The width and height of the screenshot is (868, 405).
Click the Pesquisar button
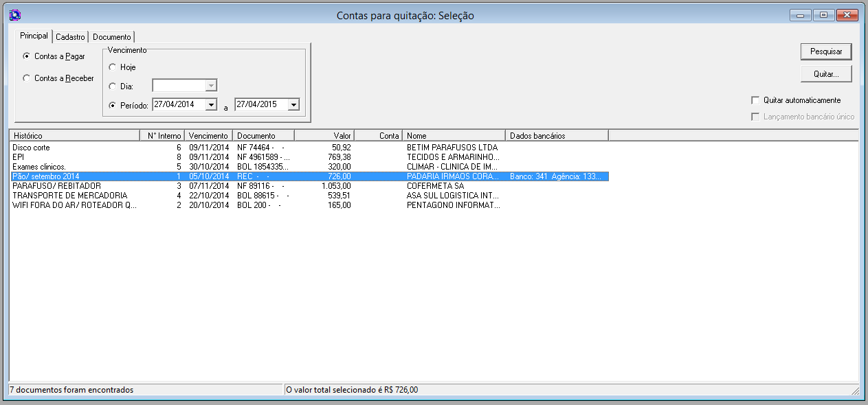(x=825, y=51)
